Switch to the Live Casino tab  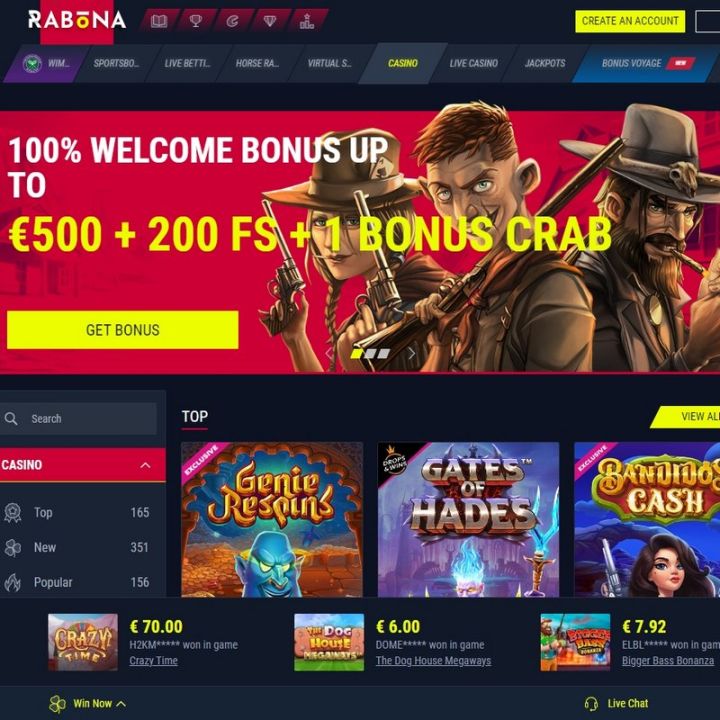tap(473, 63)
